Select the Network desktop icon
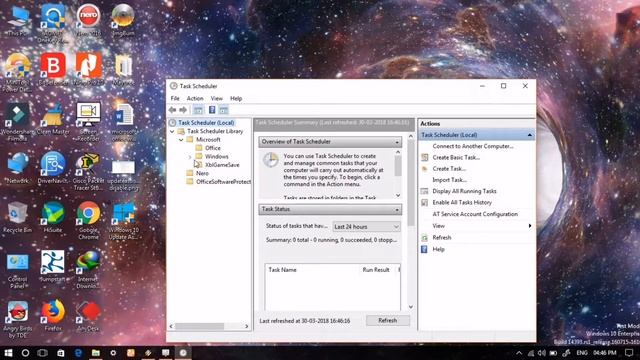The width and height of the screenshot is (640, 360). tap(17, 168)
